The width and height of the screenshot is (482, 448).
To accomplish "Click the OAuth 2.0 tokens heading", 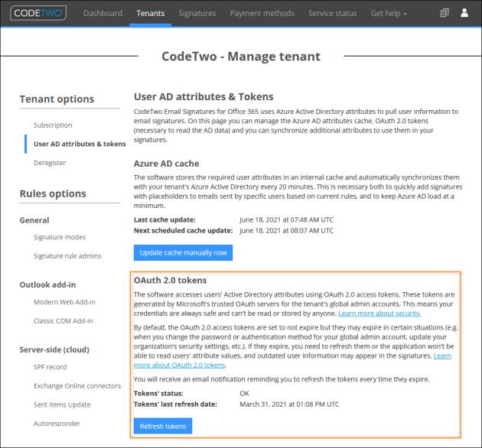I will pos(171,281).
